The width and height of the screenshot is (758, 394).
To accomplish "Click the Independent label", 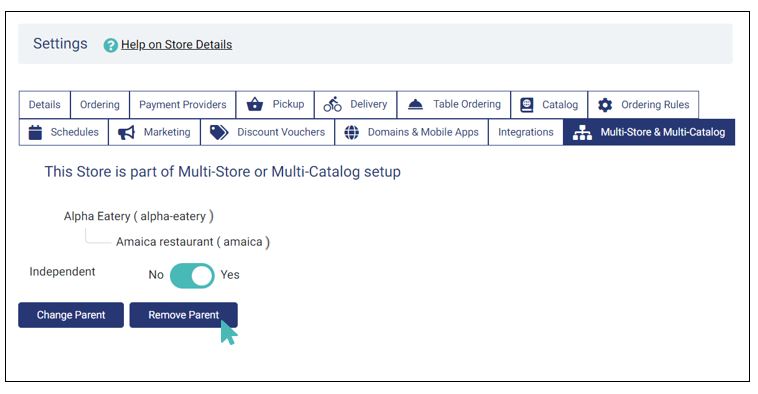I will pos(62,272).
